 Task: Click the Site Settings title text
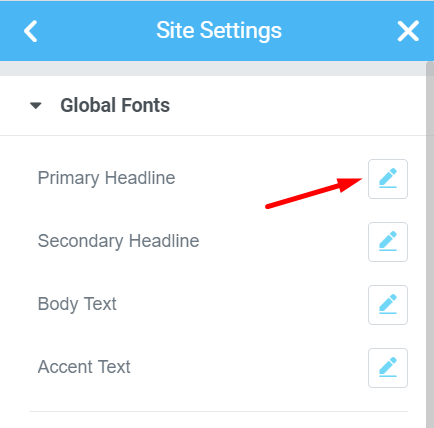point(219,31)
